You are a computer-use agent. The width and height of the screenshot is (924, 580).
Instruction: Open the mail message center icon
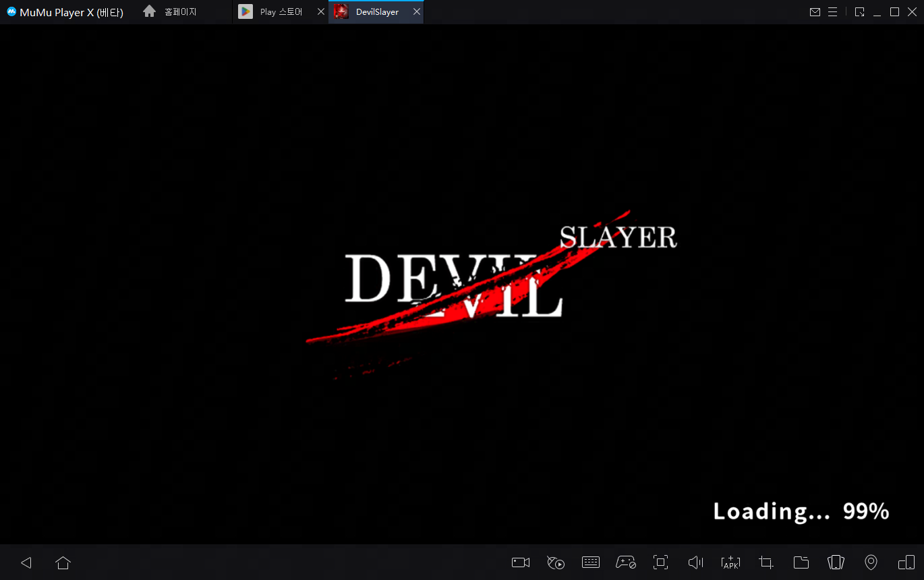coord(815,12)
